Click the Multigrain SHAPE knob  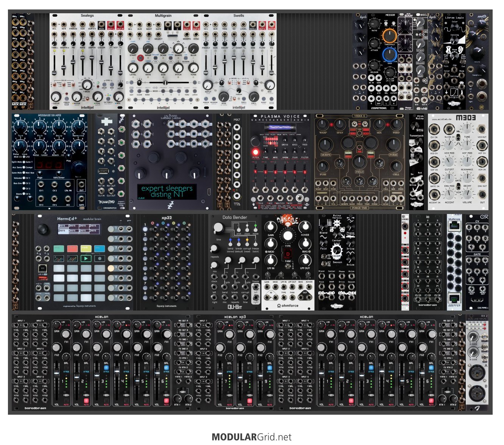click(178, 48)
